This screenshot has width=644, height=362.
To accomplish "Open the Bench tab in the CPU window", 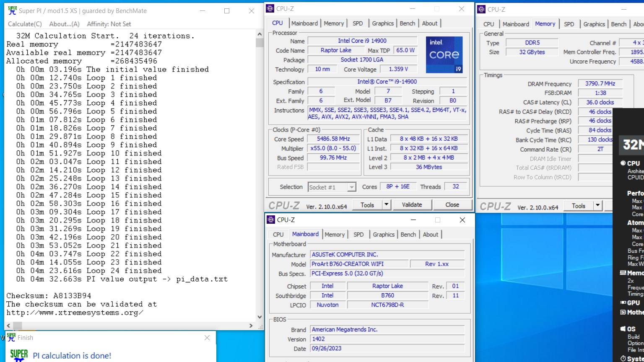I will [x=408, y=23].
